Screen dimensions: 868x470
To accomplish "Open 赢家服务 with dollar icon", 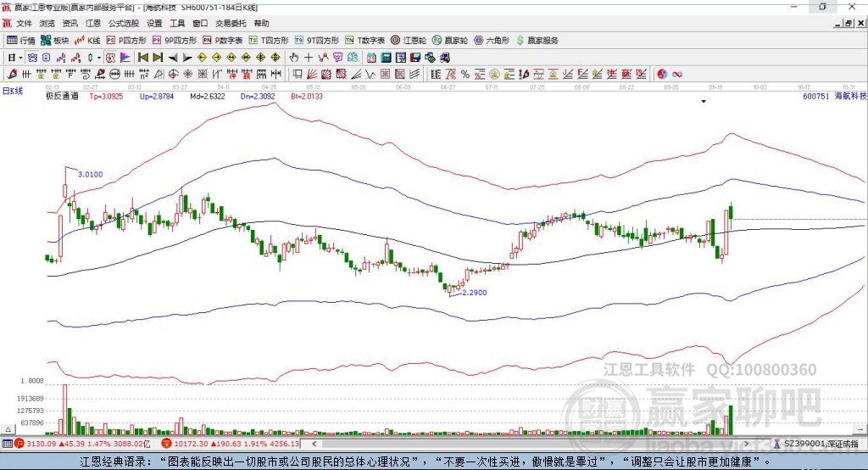I will coord(537,41).
